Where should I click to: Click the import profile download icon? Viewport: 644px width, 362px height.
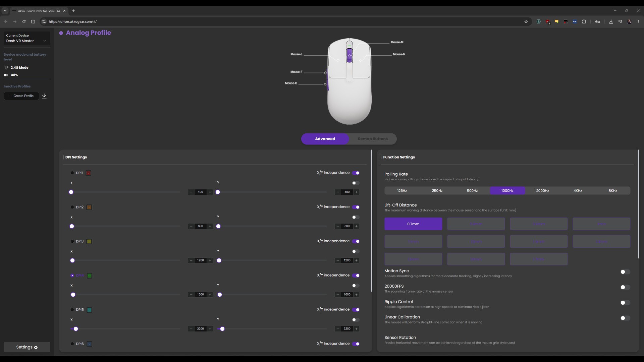pyautogui.click(x=44, y=96)
